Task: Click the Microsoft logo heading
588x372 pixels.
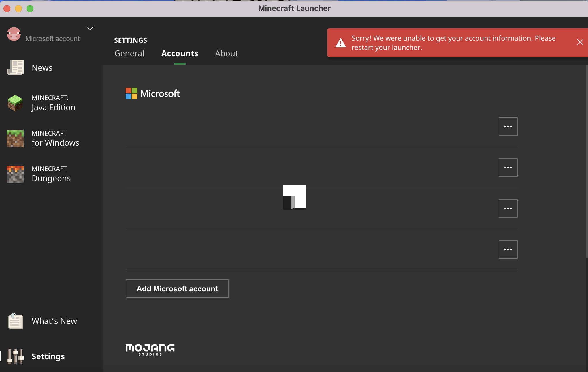Action: tap(153, 93)
